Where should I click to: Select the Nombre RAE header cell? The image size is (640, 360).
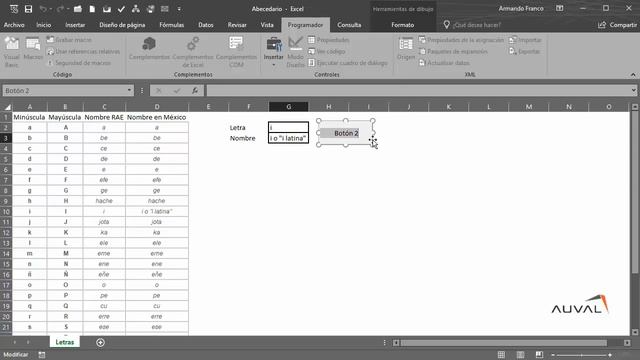[x=104, y=117]
